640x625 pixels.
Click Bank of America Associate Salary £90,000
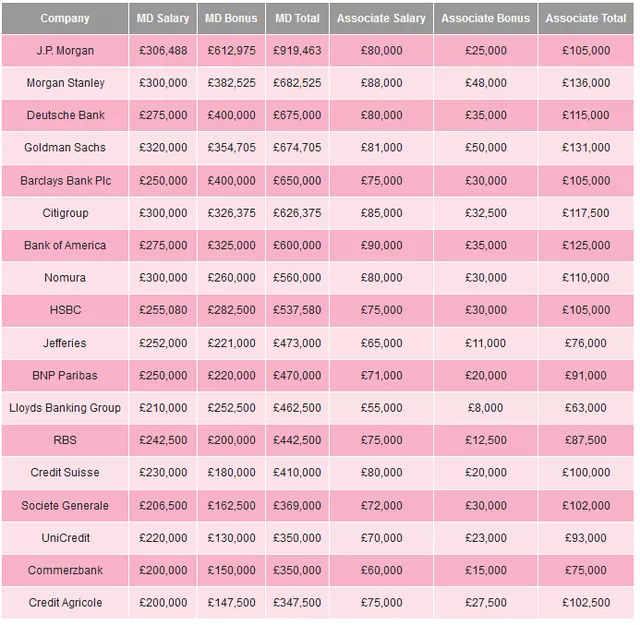coord(382,245)
